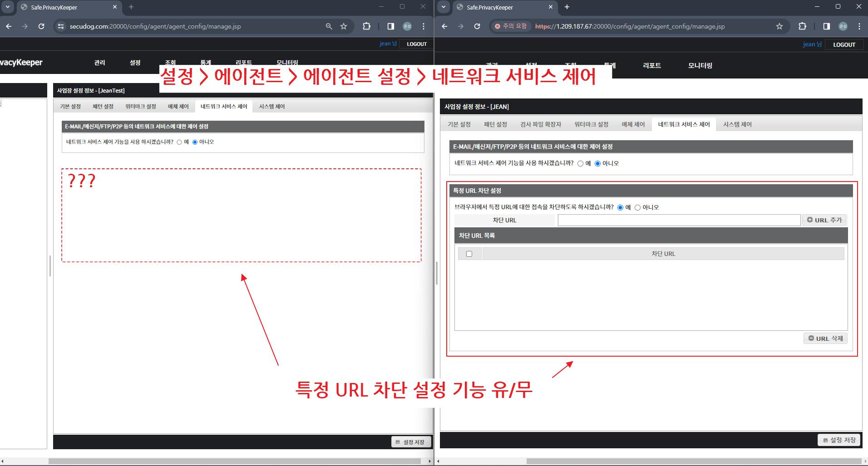Open '시스템 제어' tab in right window
This screenshot has height=466, width=868.
(x=737, y=124)
